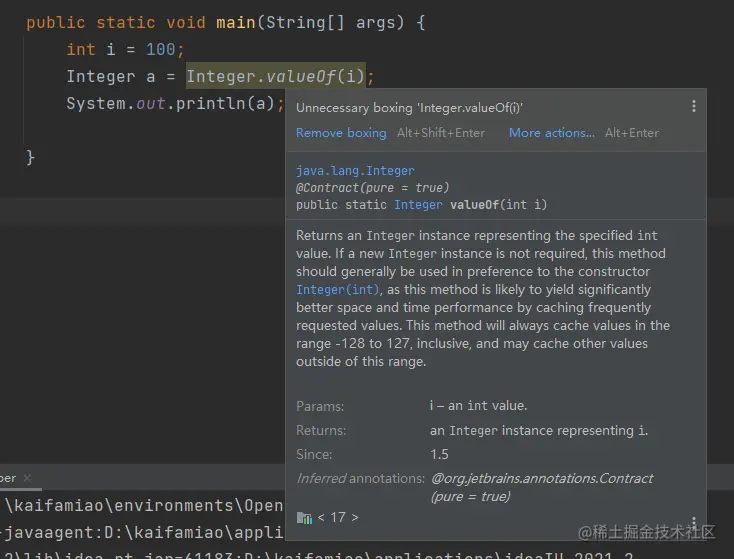Follow the Integer(int) constructor link
This screenshot has width=734, height=559.
(337, 289)
